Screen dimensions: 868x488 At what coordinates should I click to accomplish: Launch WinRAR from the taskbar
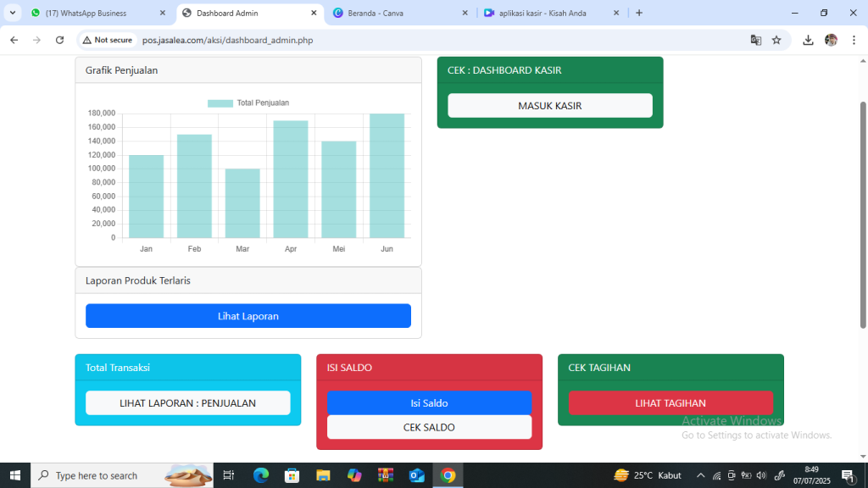coord(386,475)
